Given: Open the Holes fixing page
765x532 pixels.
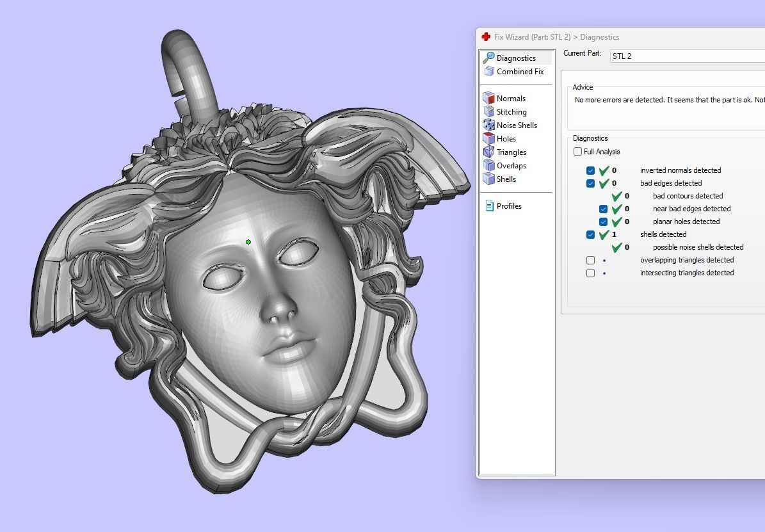Looking at the screenshot, I should click(x=506, y=139).
